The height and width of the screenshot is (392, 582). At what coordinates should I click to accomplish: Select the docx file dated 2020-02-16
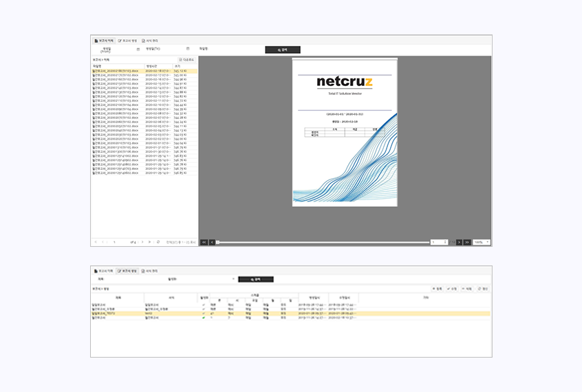pos(144,79)
